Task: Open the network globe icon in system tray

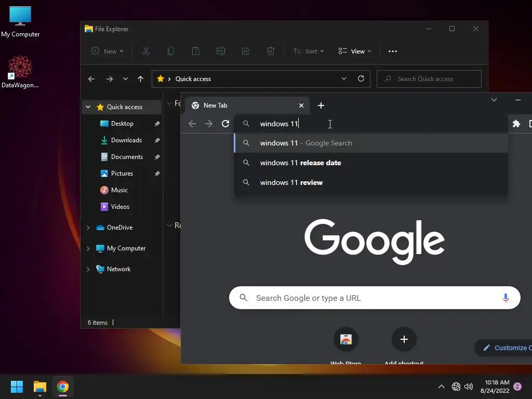Action: tap(456, 387)
